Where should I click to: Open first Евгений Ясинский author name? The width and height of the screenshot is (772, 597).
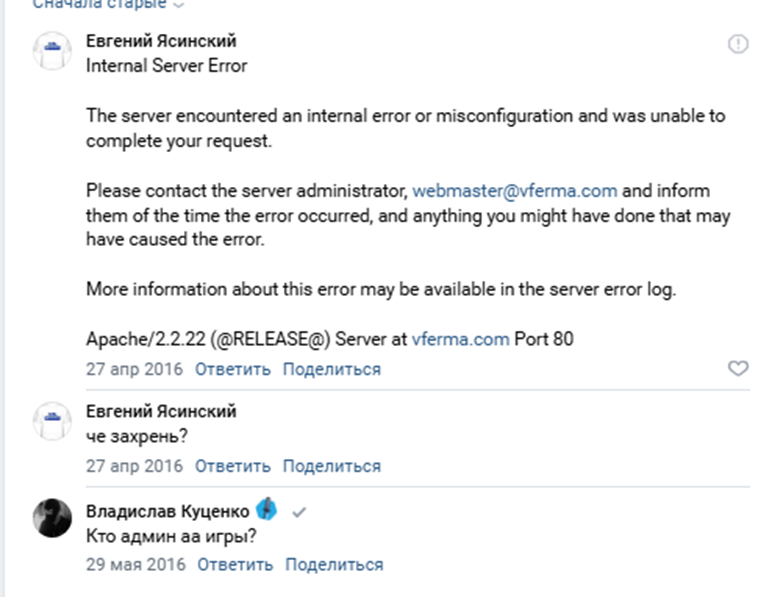point(161,41)
